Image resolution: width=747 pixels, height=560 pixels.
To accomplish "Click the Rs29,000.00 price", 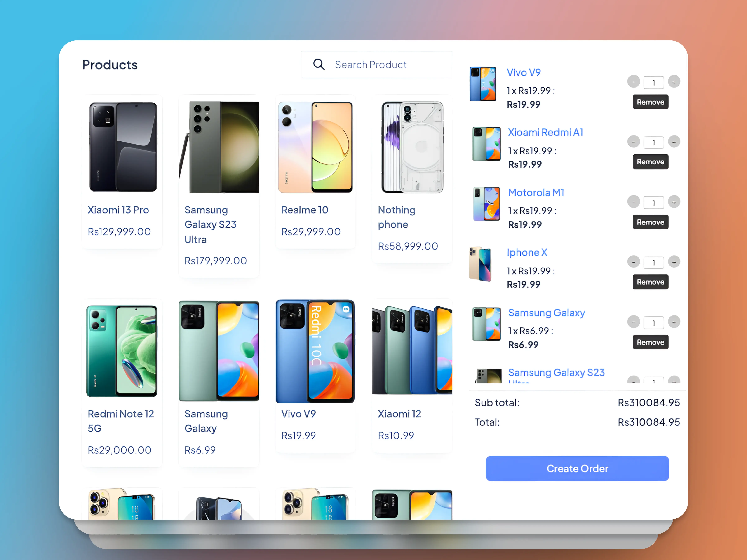I will coord(120,450).
